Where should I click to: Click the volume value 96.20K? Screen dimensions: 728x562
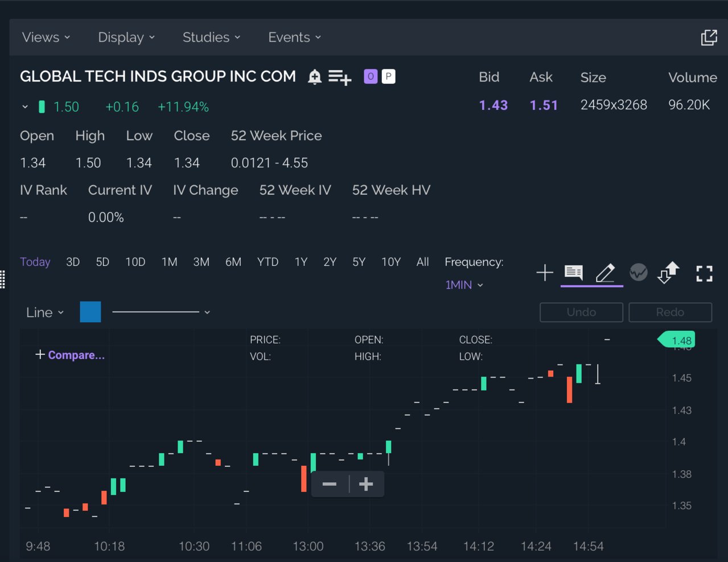[x=689, y=105]
